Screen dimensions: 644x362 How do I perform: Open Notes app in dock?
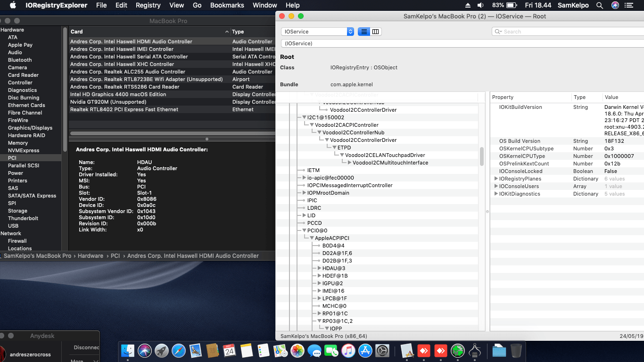click(247, 350)
